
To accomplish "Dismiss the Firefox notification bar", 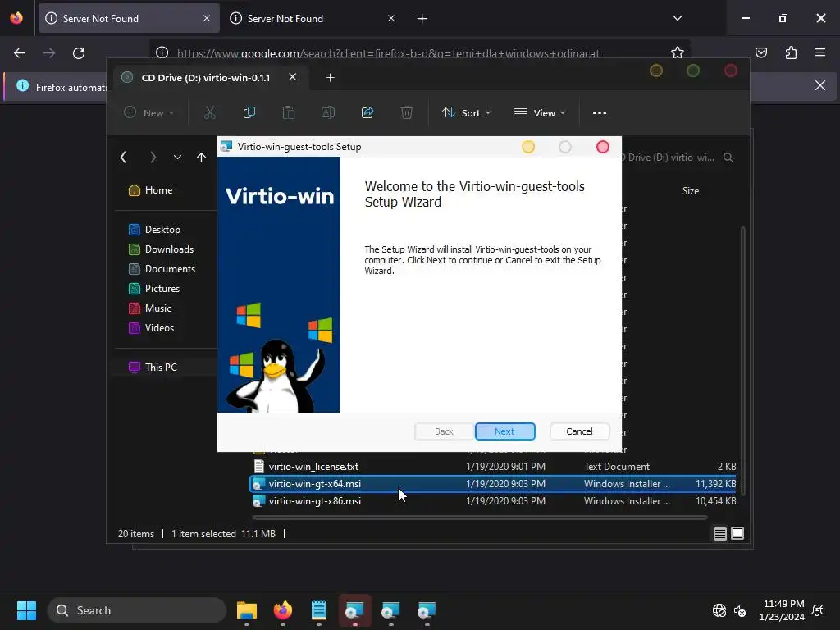I will point(820,85).
